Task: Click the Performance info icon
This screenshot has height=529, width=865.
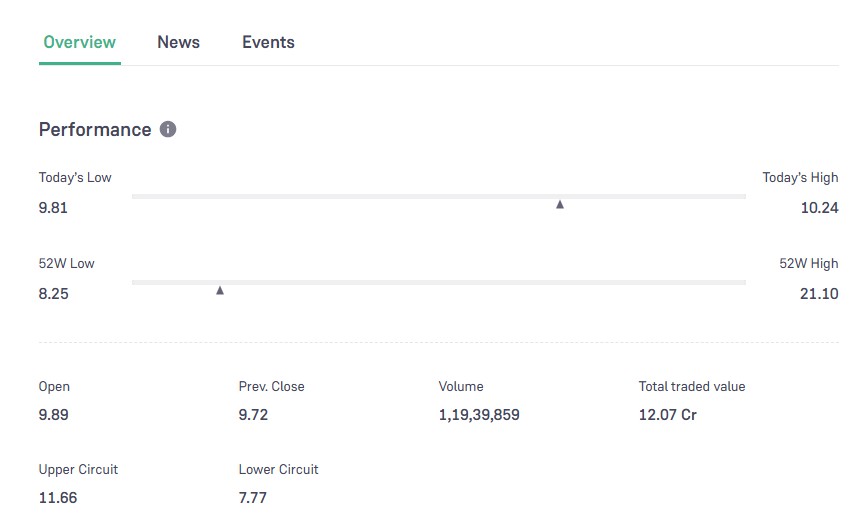Action: click(x=168, y=129)
